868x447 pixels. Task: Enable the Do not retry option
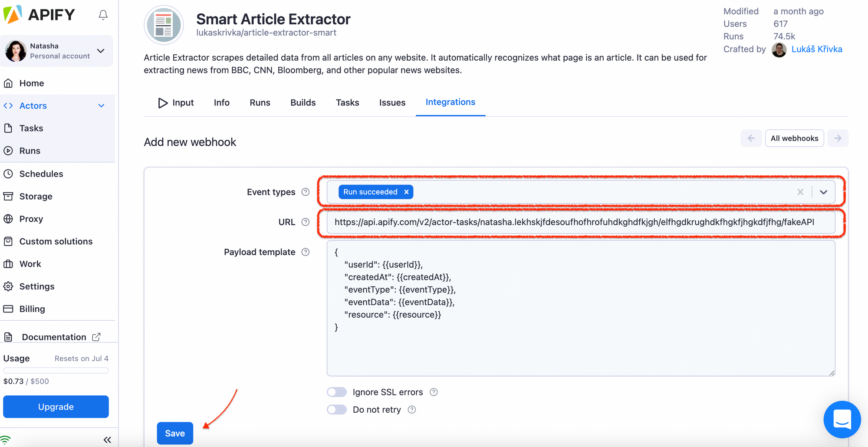336,409
